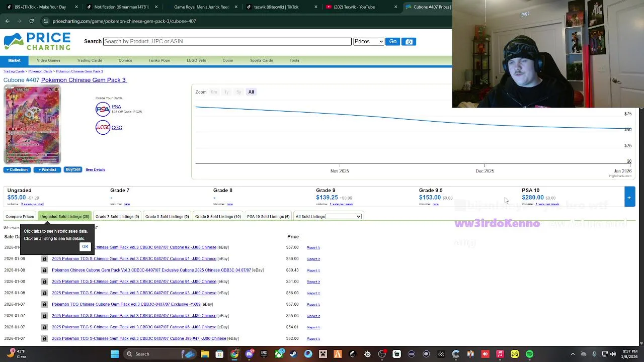The height and width of the screenshot is (362, 644).
Task: Set chart zoom to All
Action: pyautogui.click(x=251, y=92)
